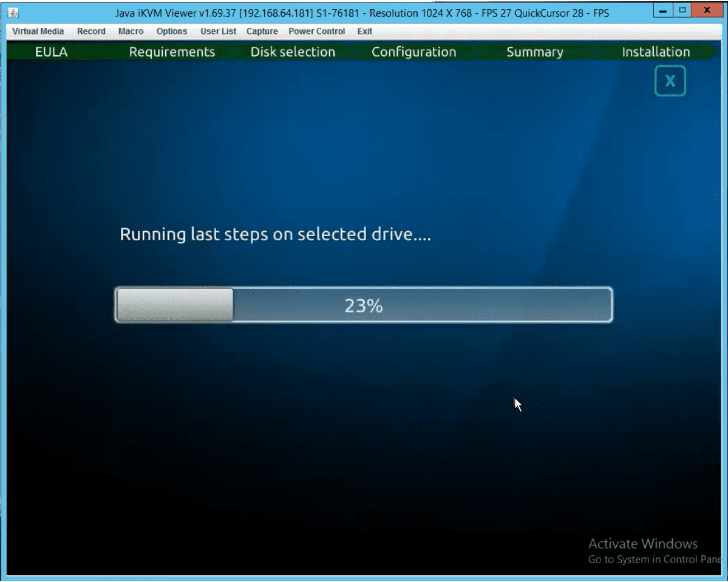Open the Record menu

[91, 32]
